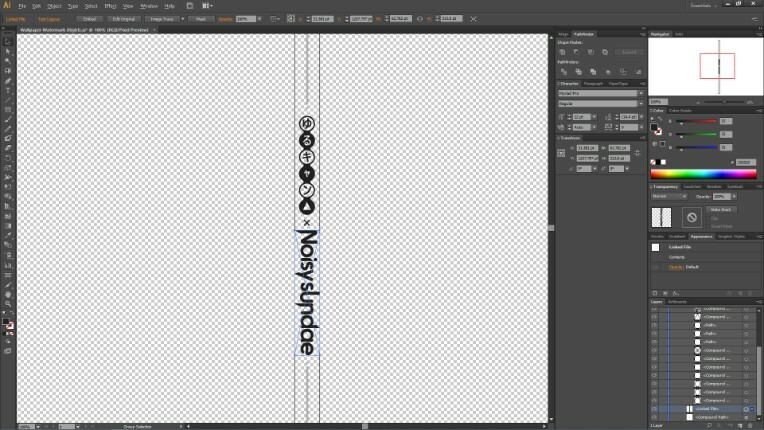Open the Essentials workspace switcher

coord(703,6)
